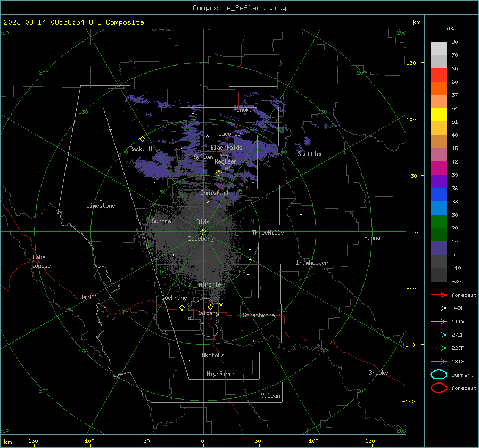This screenshot has height=448, width=479.
Task: Click the white plus marker west of Hanna
Action: (x=301, y=214)
